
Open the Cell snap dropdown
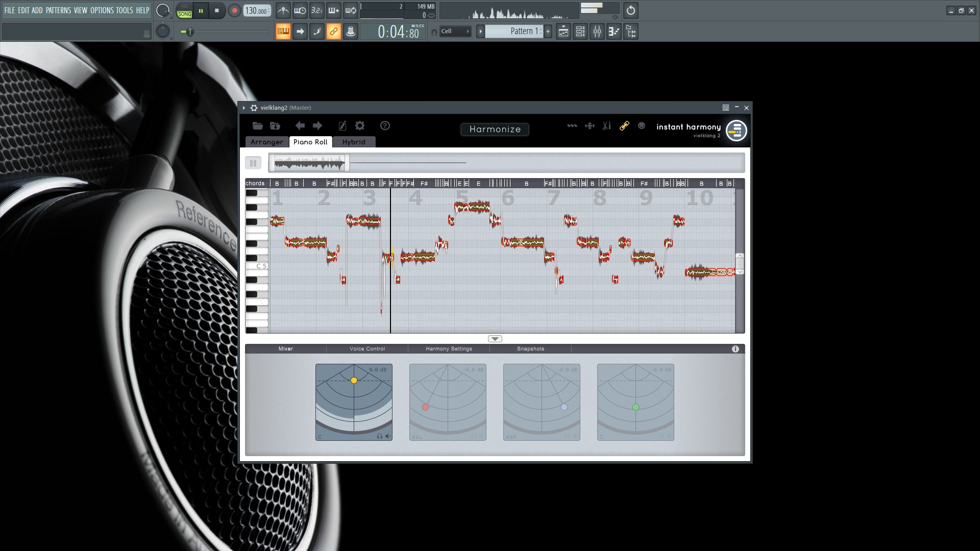click(455, 31)
